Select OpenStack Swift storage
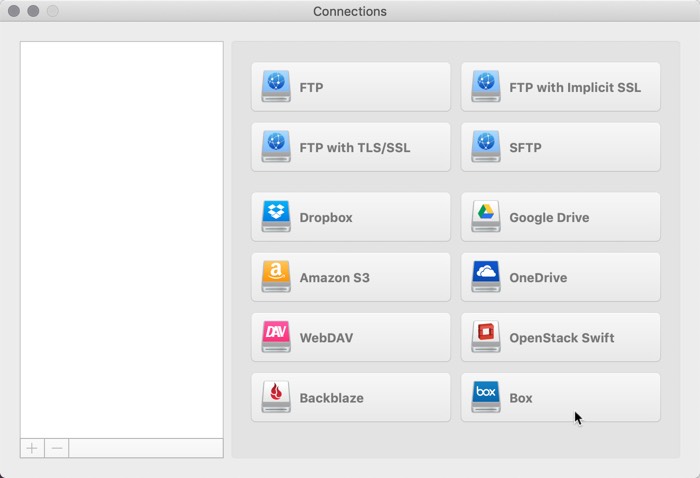 (x=560, y=337)
